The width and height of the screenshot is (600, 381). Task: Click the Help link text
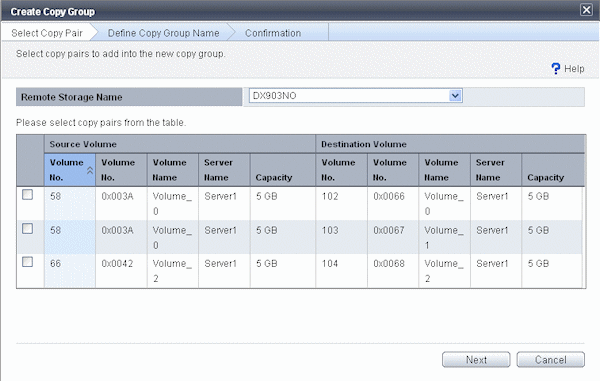[574, 69]
